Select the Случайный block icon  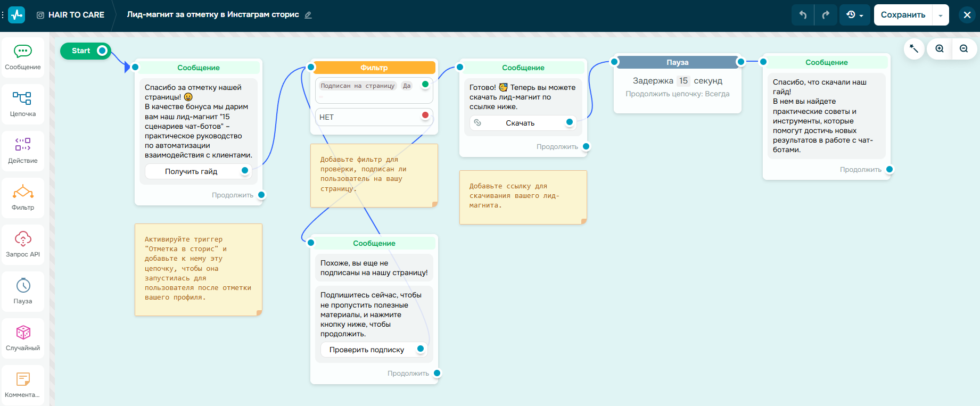pos(23,338)
